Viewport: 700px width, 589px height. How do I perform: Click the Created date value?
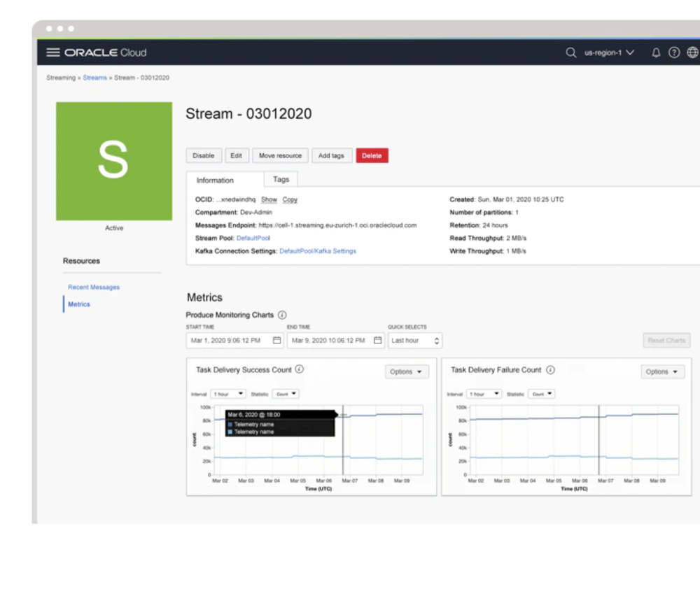click(x=521, y=199)
